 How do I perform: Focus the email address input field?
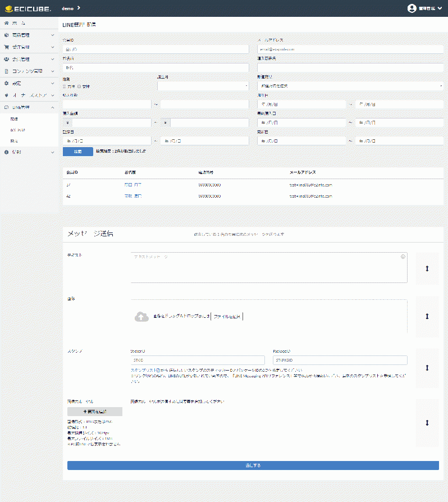click(x=350, y=49)
